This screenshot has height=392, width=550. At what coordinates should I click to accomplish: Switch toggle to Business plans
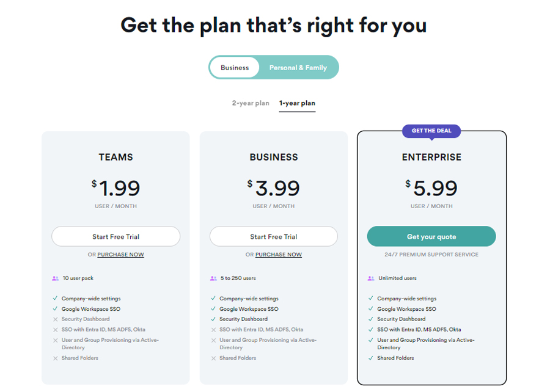(x=235, y=68)
